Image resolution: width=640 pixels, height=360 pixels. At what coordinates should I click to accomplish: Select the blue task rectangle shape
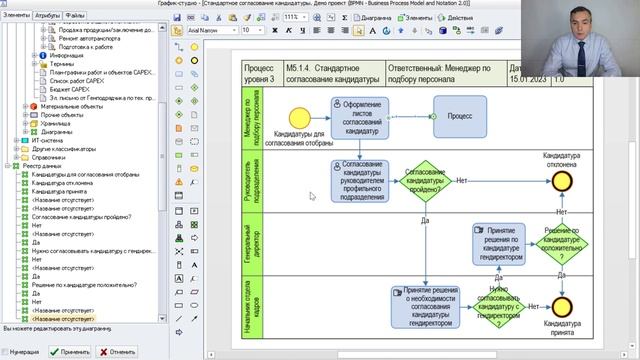[179, 74]
